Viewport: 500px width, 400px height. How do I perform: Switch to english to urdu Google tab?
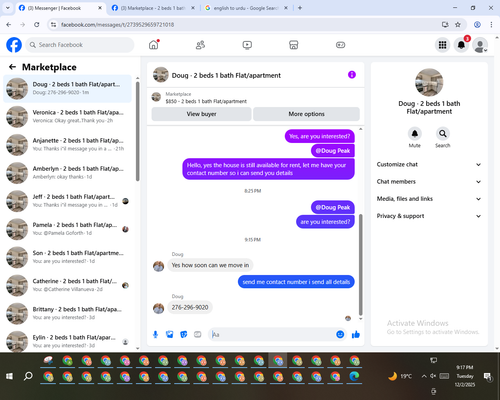(246, 8)
